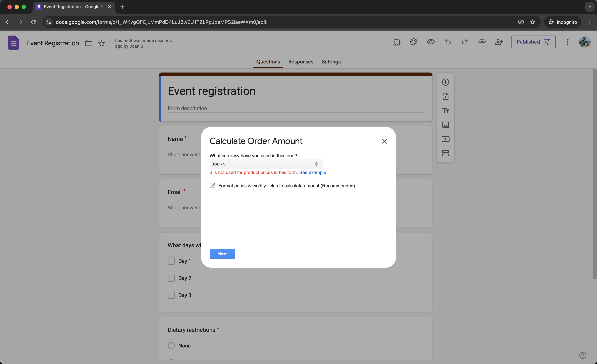This screenshot has height=364, width=597.
Task: Uncheck Format prices & modify fields checkbox
Action: [213, 185]
